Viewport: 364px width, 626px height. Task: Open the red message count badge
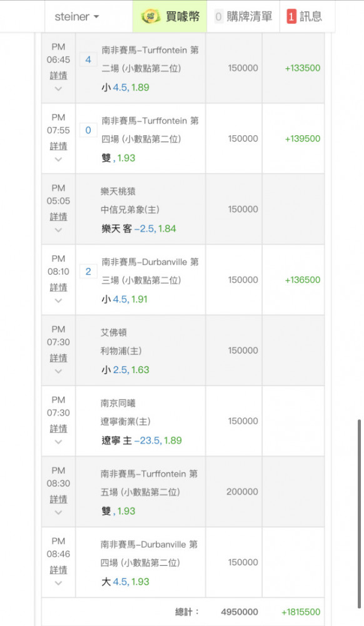coord(291,16)
